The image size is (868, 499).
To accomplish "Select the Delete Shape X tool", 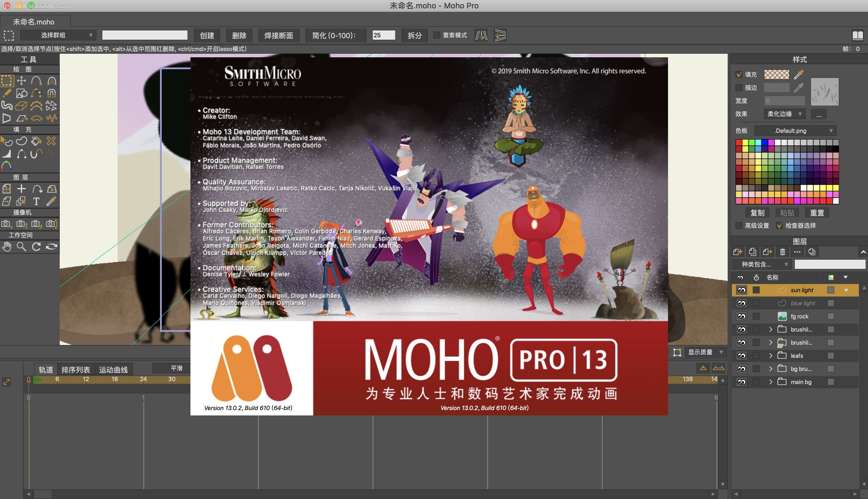I will 51,141.
